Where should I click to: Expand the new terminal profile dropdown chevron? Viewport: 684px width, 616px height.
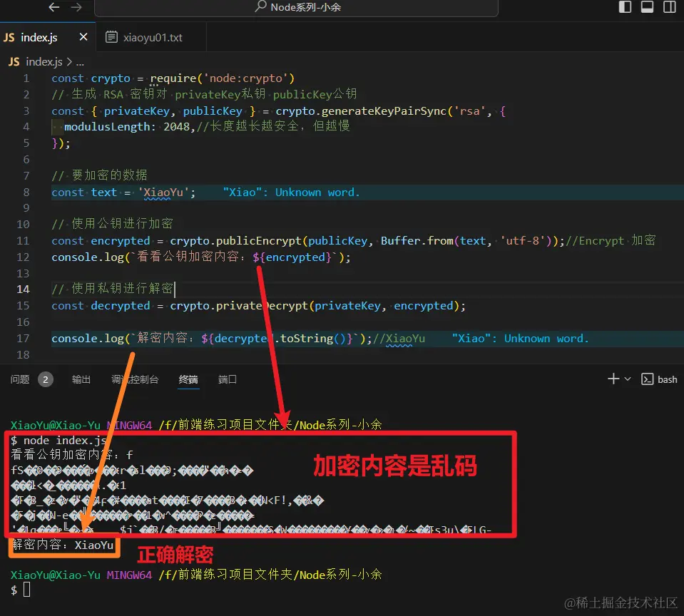point(628,379)
